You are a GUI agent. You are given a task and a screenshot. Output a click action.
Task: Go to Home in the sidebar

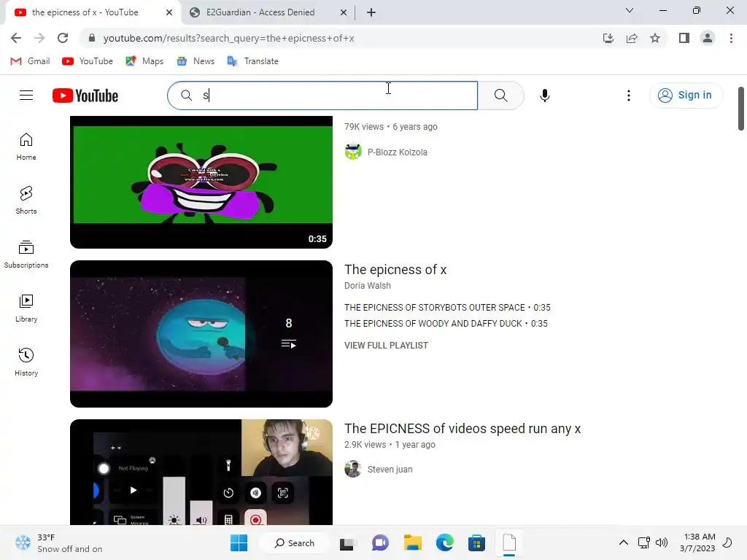[26, 147]
